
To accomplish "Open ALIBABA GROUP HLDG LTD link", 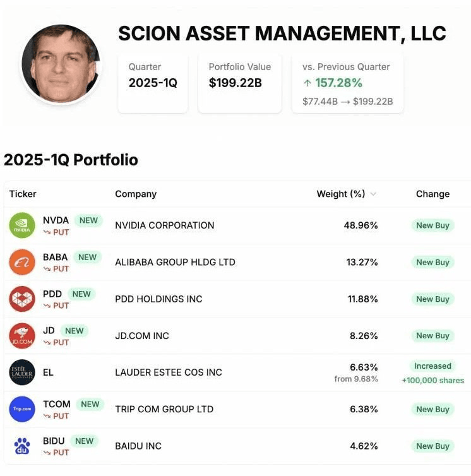I will click(x=176, y=262).
